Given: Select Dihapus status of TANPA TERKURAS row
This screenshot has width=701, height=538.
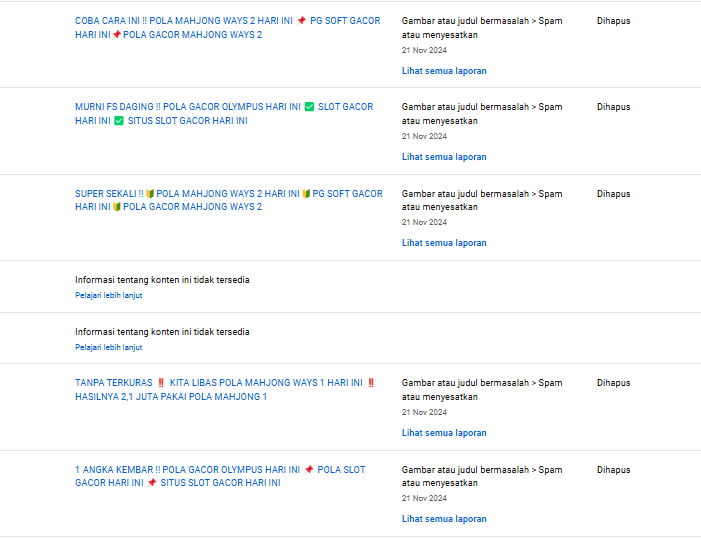Looking at the screenshot, I should 613,383.
